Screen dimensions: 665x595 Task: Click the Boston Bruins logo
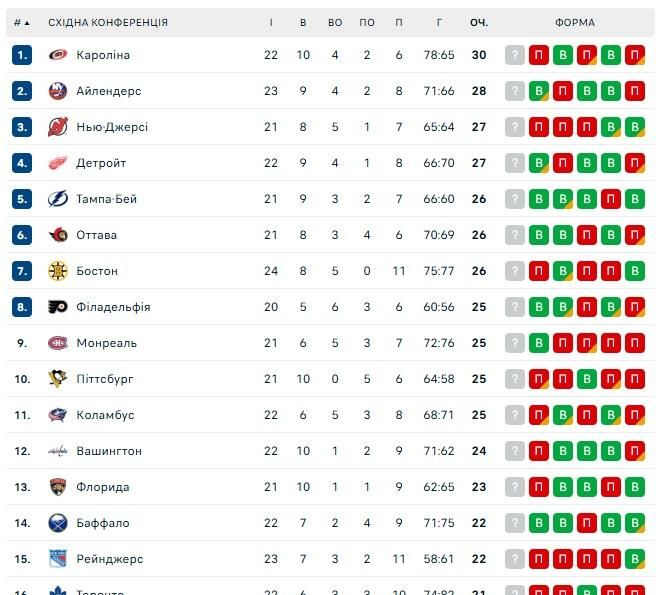pyautogui.click(x=57, y=271)
